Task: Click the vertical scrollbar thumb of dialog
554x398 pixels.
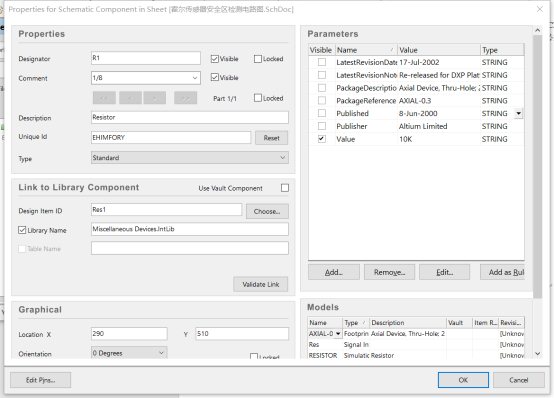Action: (x=537, y=166)
